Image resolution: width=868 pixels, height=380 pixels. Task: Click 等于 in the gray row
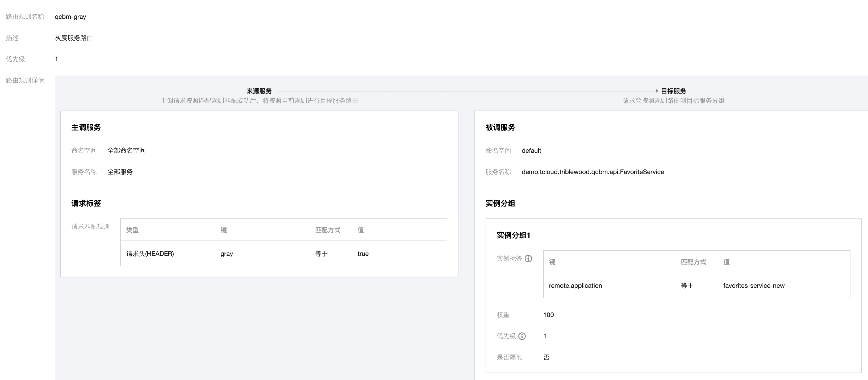tap(322, 254)
